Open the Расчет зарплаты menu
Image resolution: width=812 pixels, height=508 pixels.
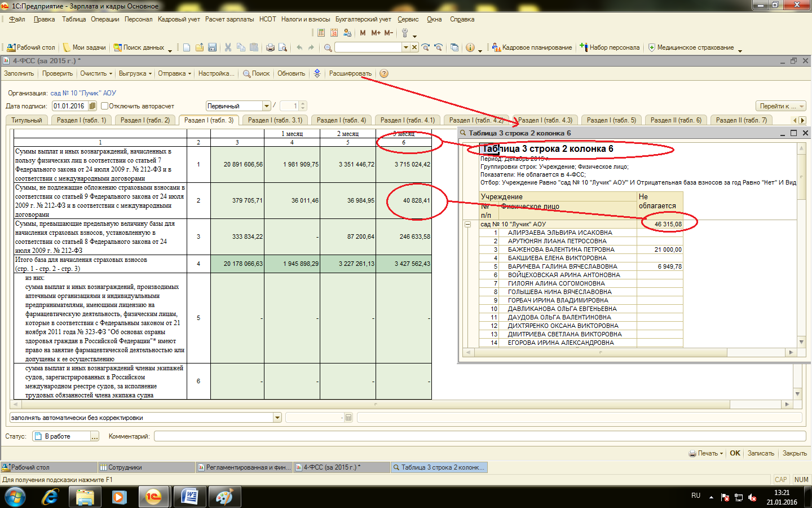point(230,19)
